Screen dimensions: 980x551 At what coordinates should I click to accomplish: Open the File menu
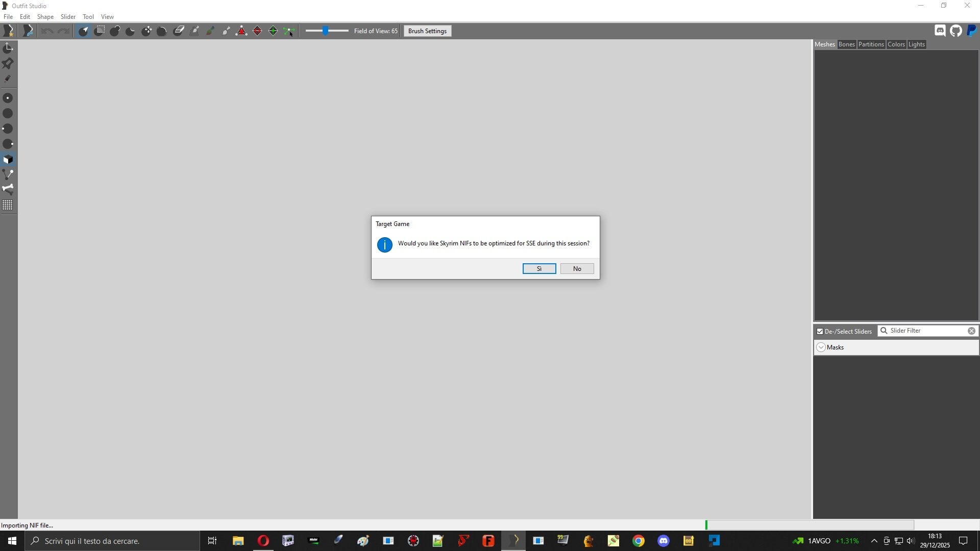[8, 17]
